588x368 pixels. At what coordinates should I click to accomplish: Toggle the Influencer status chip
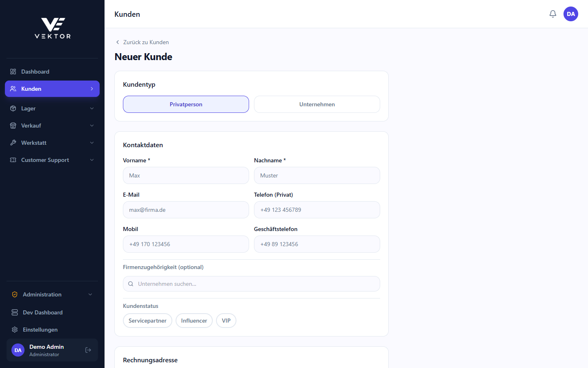(194, 321)
